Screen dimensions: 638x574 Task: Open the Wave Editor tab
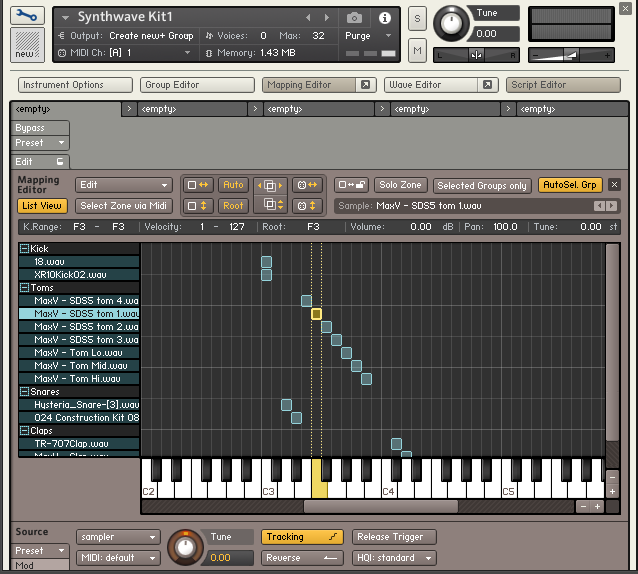[x=415, y=85]
